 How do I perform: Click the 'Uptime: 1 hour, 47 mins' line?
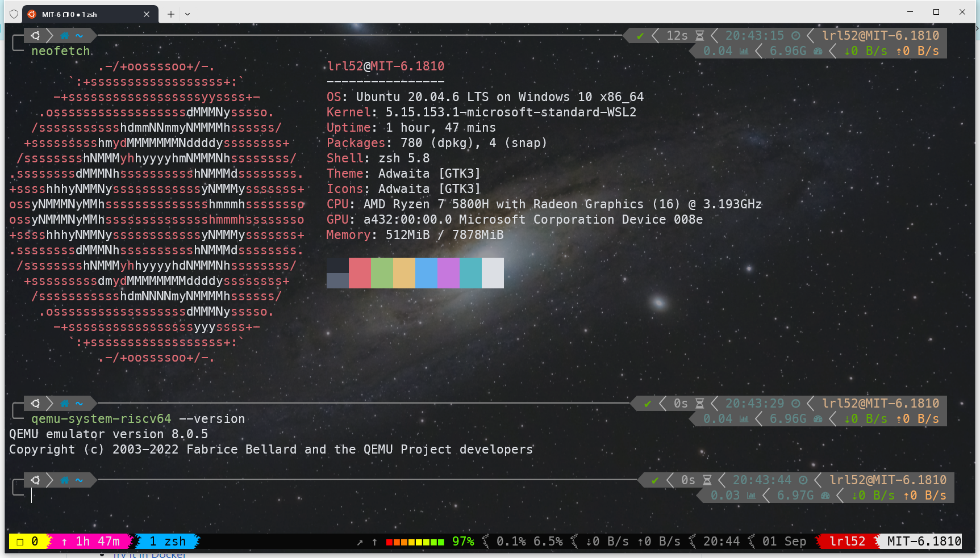tap(411, 128)
